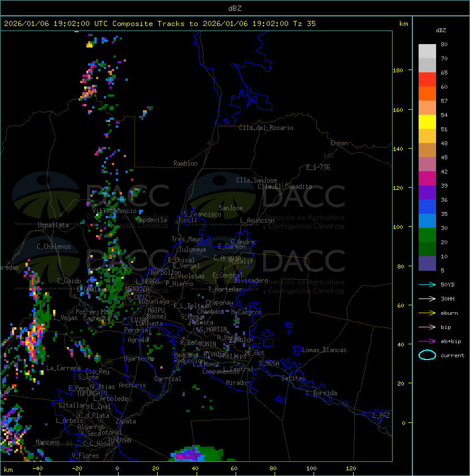Click the Clla.del_Rosario map label
The height and width of the screenshot is (476, 470).
click(266, 128)
